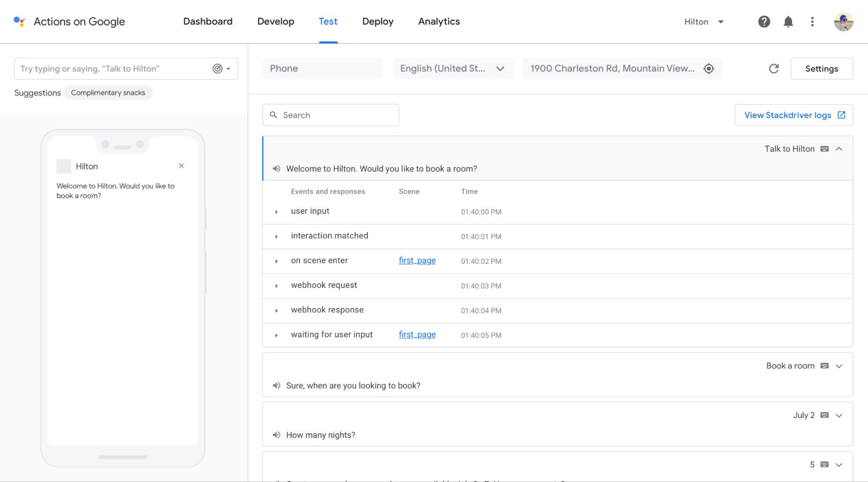Viewport: 868px width, 482px height.
Task: Expand the webhook request event row
Action: point(276,286)
